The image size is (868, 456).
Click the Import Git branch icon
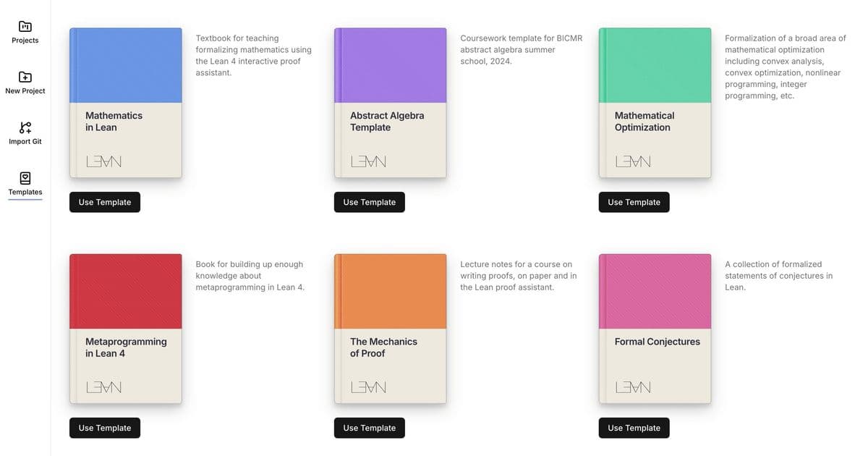25,127
